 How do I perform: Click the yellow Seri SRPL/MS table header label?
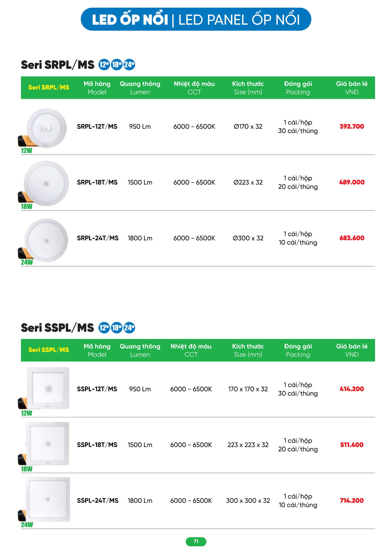coord(49,88)
